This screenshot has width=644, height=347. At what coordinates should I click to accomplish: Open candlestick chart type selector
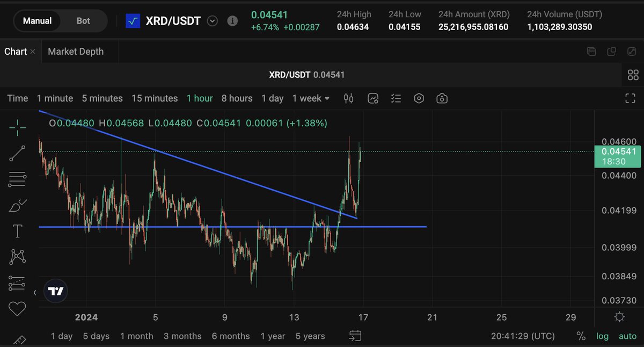[x=348, y=98]
